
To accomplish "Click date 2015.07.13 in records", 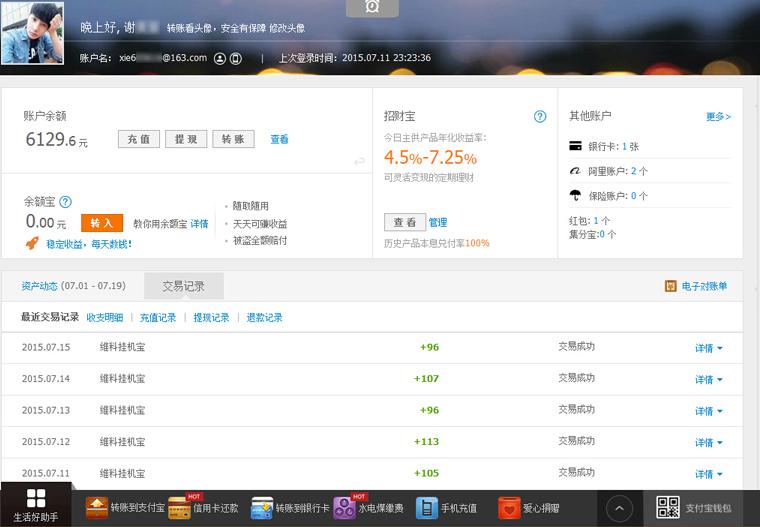I will point(46,410).
